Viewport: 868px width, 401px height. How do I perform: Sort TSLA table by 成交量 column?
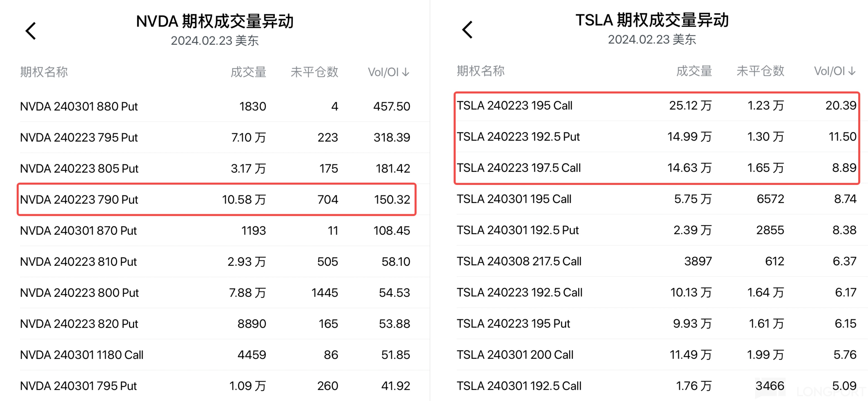click(x=694, y=71)
